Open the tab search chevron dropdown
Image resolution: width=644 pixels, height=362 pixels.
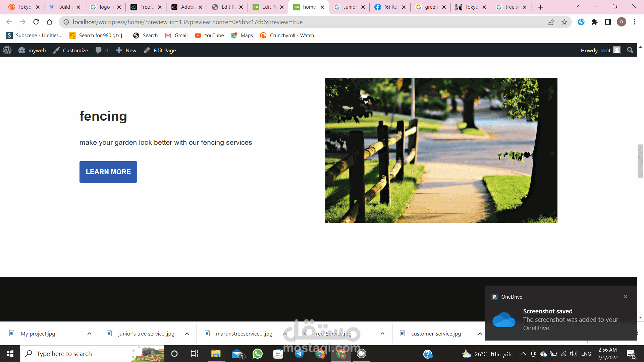pyautogui.click(x=577, y=7)
